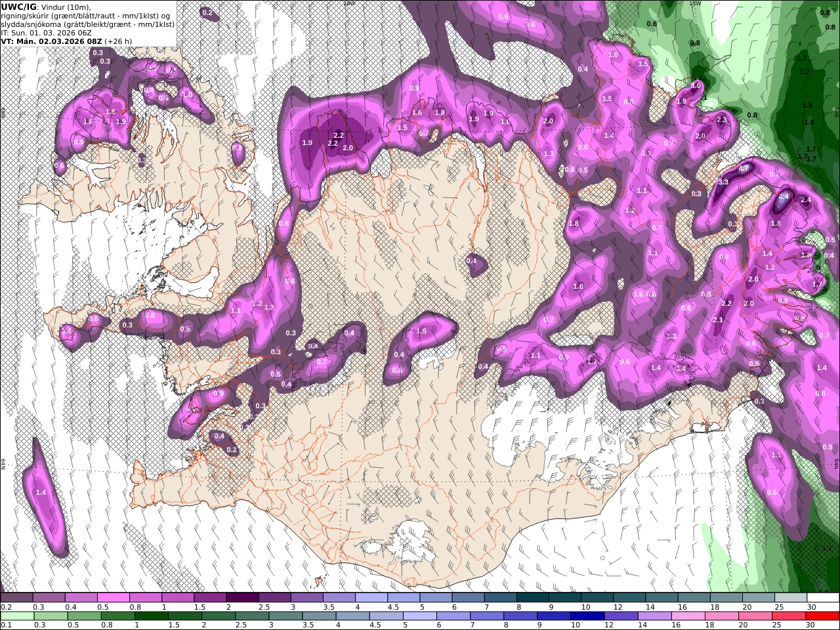
Task: Click lower legend swatch between 2 and 2.5
Action: click(219, 616)
